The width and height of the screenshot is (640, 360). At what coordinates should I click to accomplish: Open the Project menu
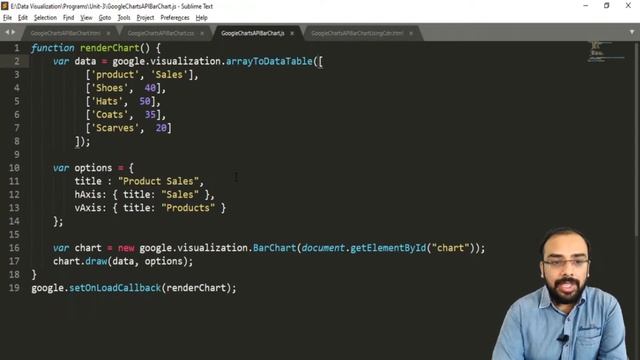point(145,18)
